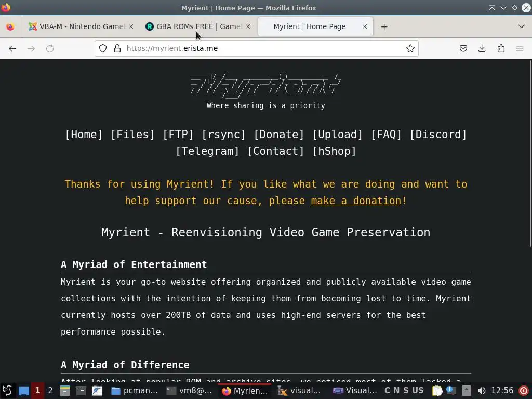532x399 pixels.
Task: Open the extensions puzzle icon
Action: (501, 48)
